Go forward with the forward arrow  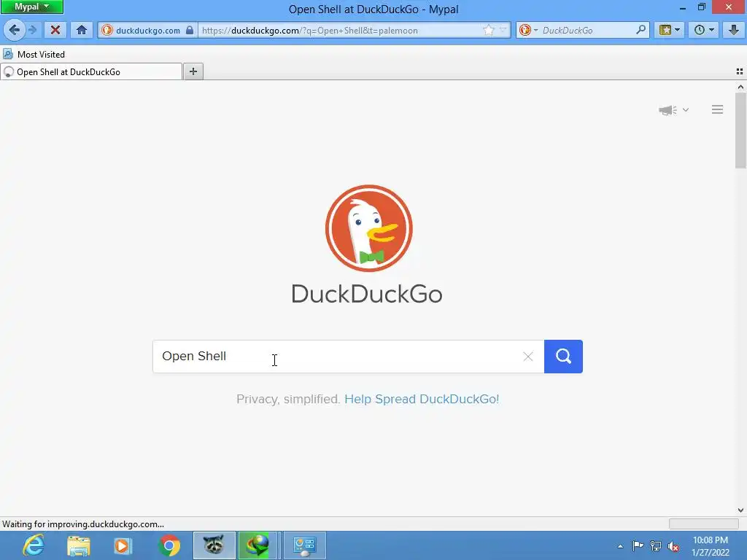(33, 30)
